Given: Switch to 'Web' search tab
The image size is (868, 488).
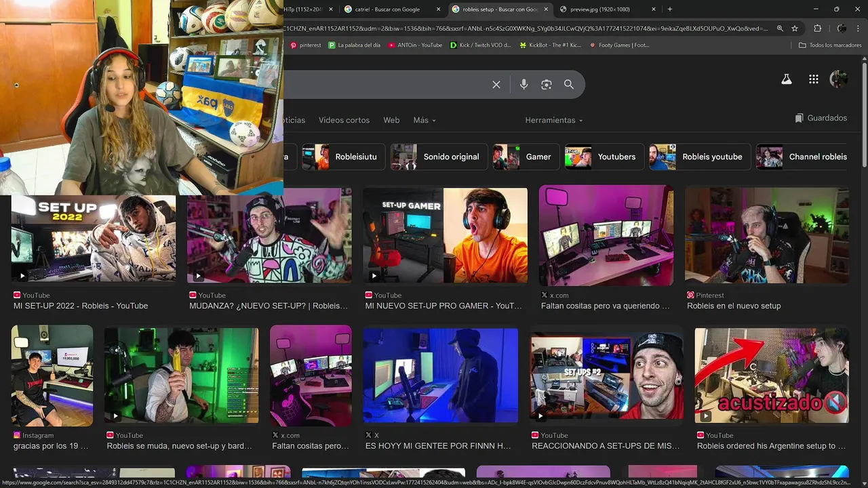Looking at the screenshot, I should coord(391,120).
